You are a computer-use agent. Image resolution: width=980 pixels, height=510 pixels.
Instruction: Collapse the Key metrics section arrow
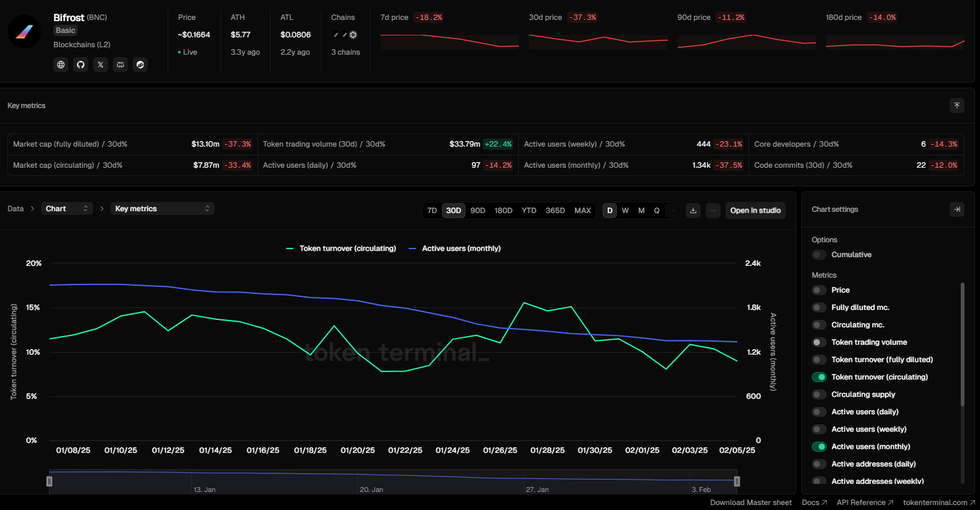pyautogui.click(x=957, y=106)
